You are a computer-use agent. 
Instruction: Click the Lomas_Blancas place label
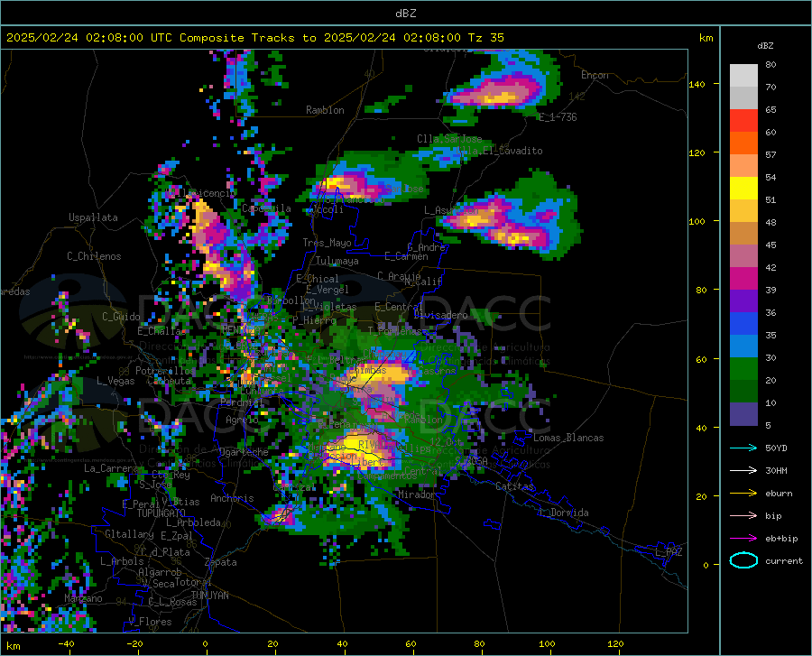pyautogui.click(x=568, y=438)
